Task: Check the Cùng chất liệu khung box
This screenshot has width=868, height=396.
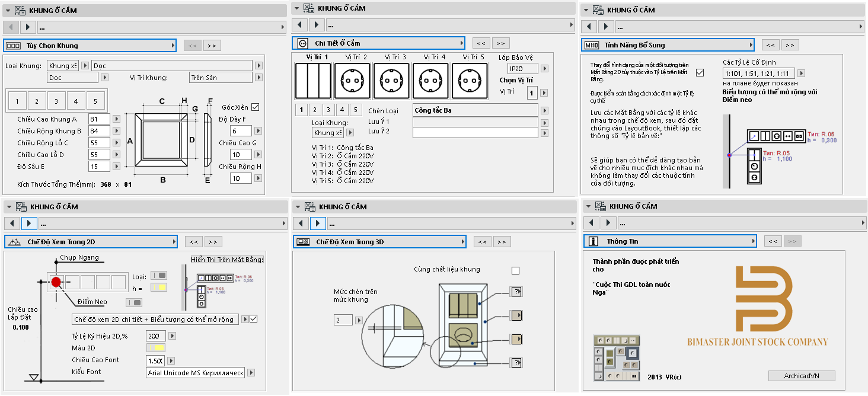Action: (515, 270)
